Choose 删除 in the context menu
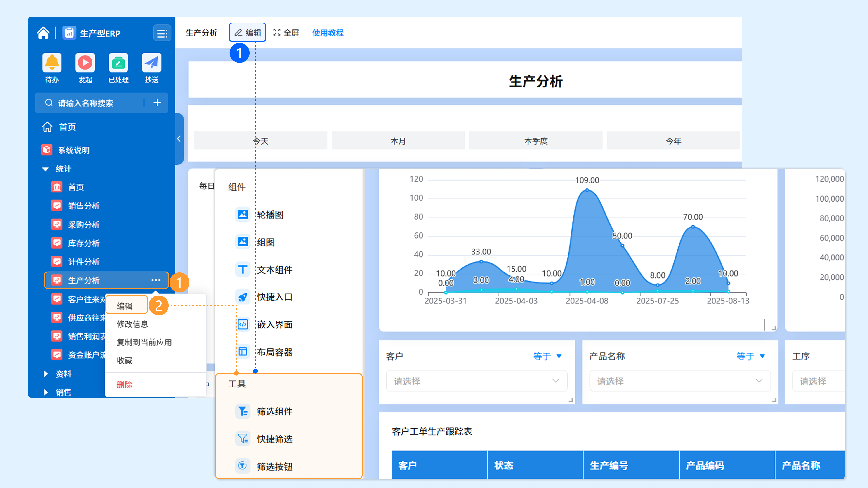Viewport: 868px width, 488px height. coord(124,385)
